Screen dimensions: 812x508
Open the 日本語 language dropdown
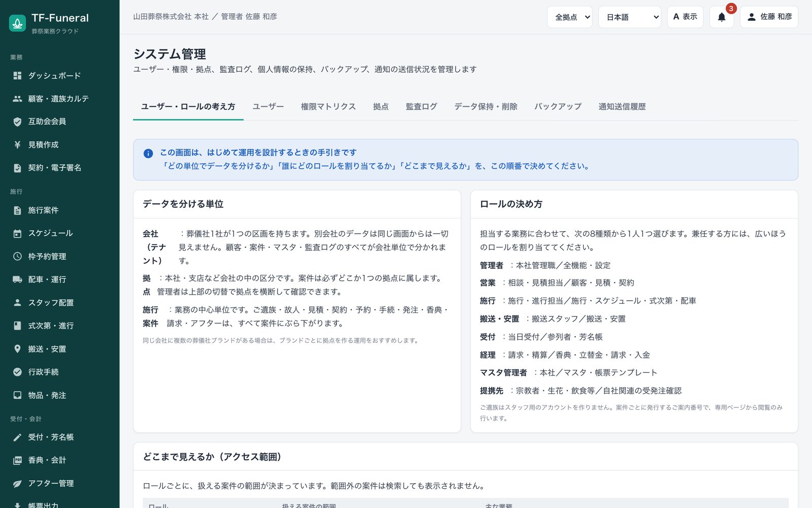(630, 17)
